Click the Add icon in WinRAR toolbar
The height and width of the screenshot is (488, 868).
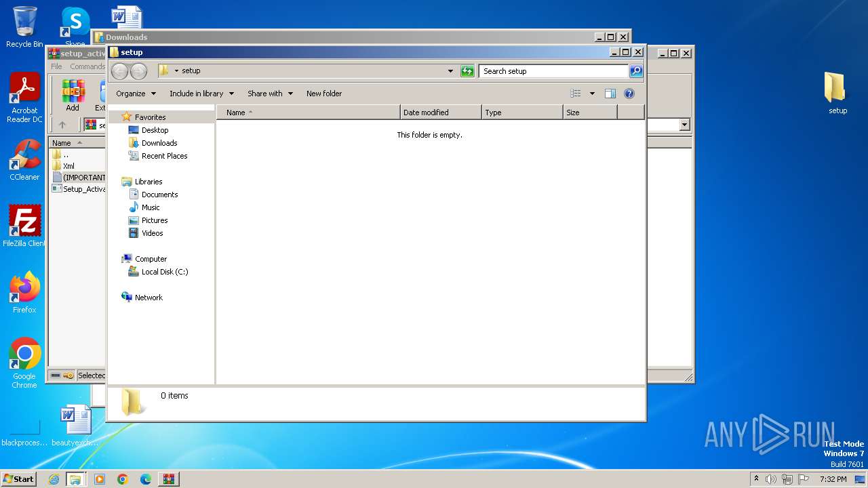pos(73,96)
